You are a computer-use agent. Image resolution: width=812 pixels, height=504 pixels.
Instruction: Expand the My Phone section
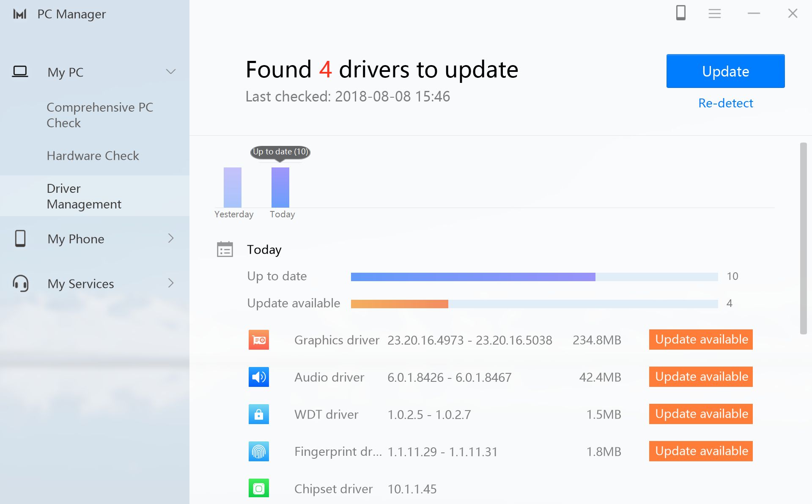point(170,238)
